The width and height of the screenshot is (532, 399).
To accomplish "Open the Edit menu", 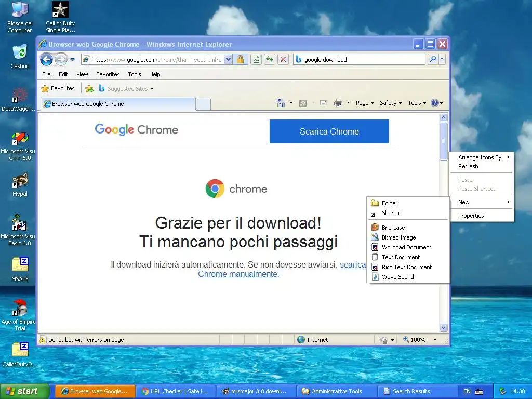I will [63, 74].
